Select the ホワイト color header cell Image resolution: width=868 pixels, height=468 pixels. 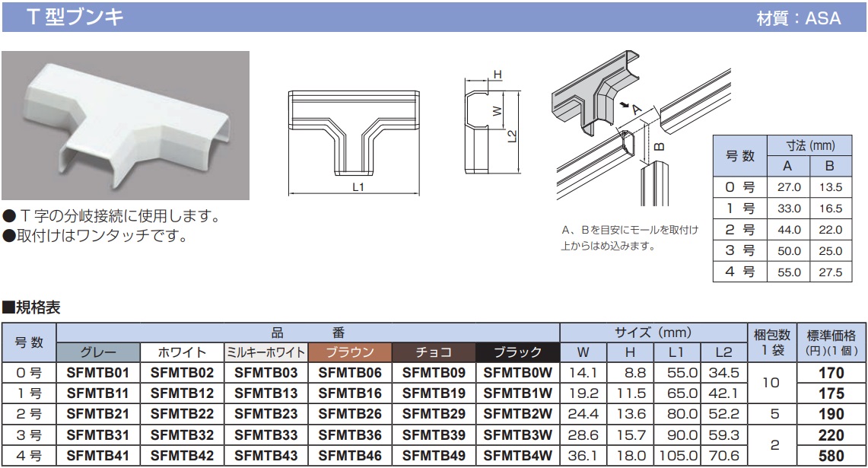pyautogui.click(x=182, y=352)
